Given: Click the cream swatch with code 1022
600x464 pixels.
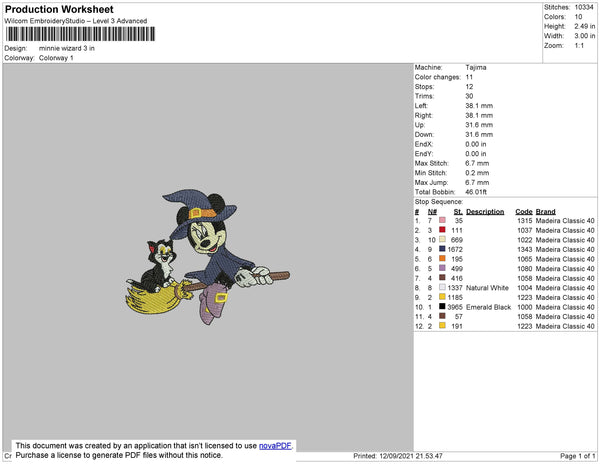Looking at the screenshot, I should coord(442,239).
